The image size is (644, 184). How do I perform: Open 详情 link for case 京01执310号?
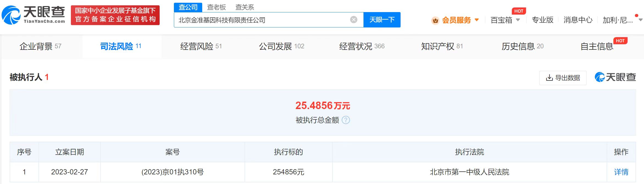621,172
